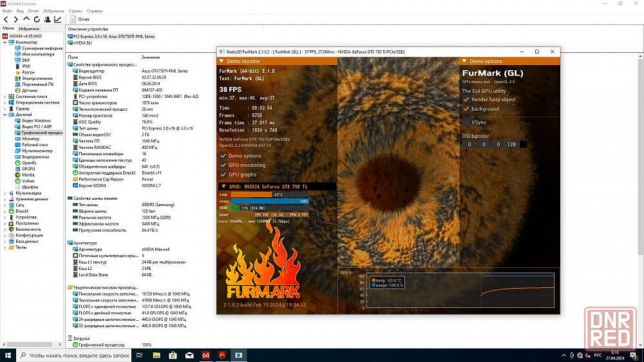Select PCI Express Asus GTX750TI device entry
The height and width of the screenshot is (362, 644).
111,37
